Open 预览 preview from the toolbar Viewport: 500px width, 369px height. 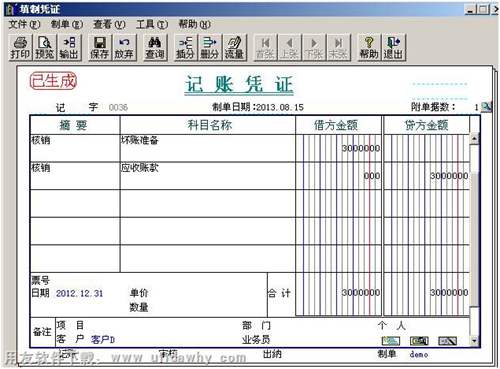point(45,48)
